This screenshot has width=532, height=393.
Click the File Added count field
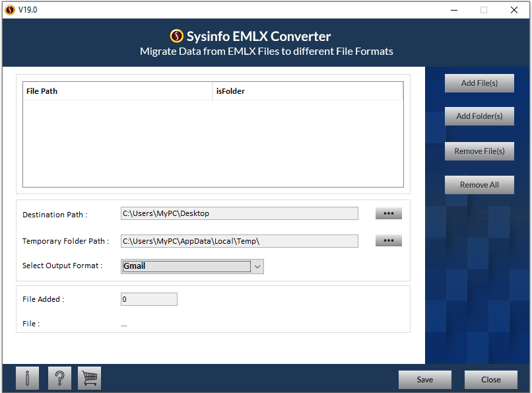149,299
